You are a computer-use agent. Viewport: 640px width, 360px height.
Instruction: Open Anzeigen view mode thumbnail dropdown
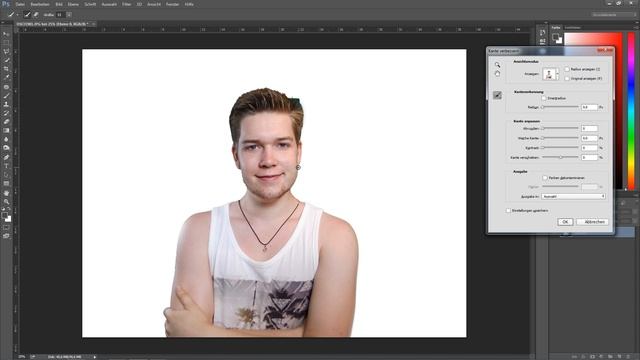coord(551,74)
